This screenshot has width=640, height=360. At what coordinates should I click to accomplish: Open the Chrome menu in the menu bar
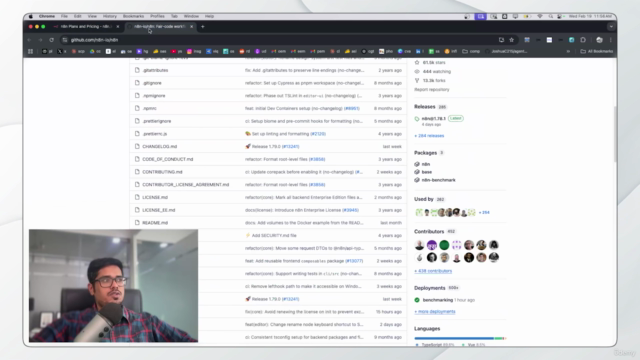pos(47,16)
